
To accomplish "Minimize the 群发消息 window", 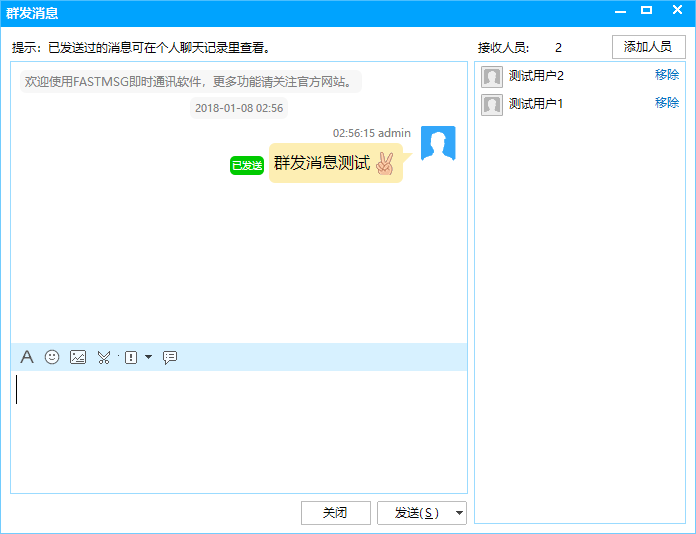I will (620, 11).
